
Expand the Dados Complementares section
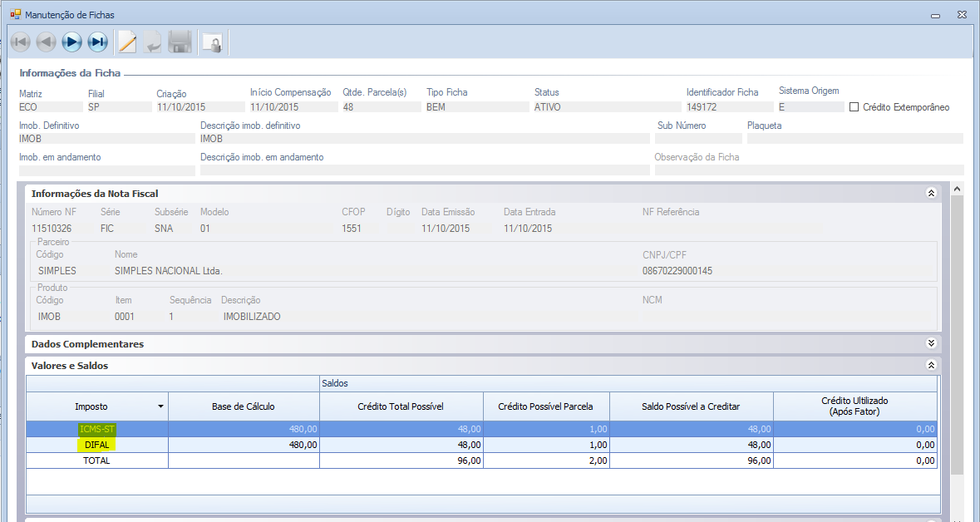[x=931, y=343]
